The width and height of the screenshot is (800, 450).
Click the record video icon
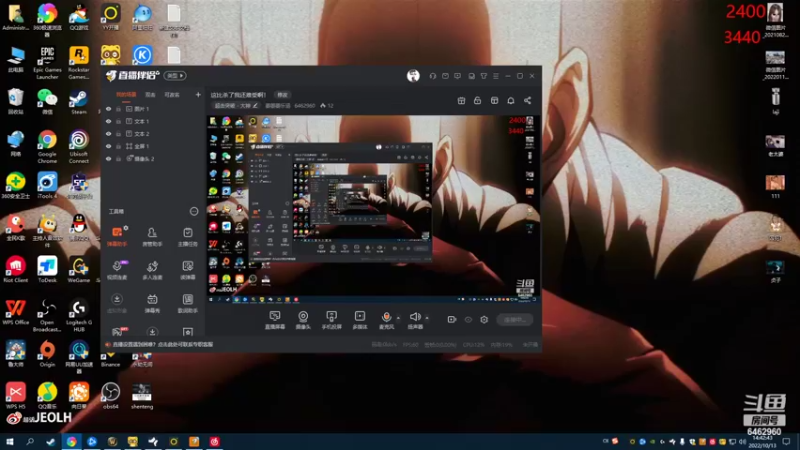click(x=452, y=319)
